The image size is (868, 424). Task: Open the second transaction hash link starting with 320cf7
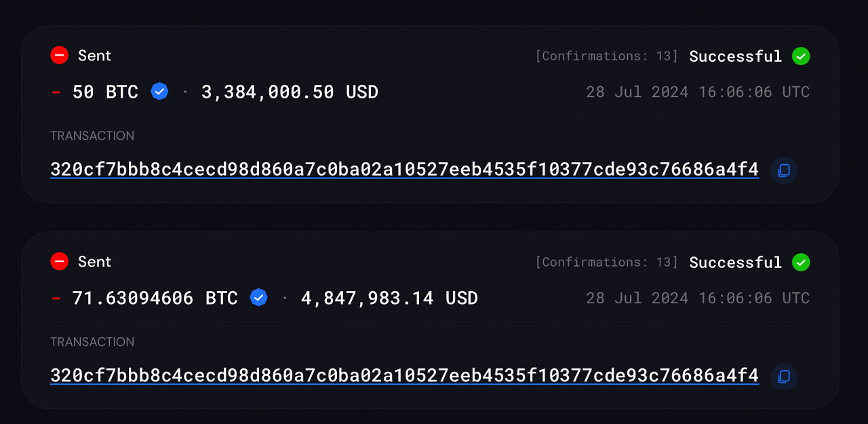coord(403,374)
